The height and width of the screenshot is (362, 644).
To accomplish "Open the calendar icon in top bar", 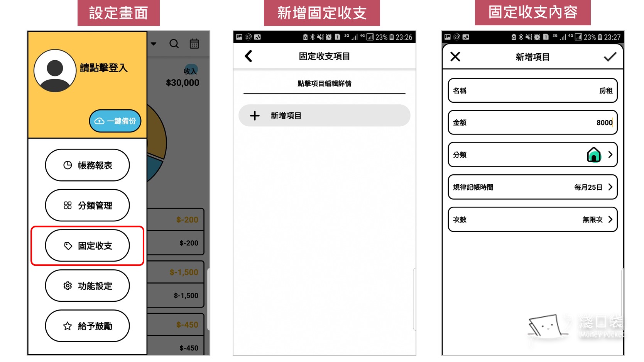I will pos(194,44).
